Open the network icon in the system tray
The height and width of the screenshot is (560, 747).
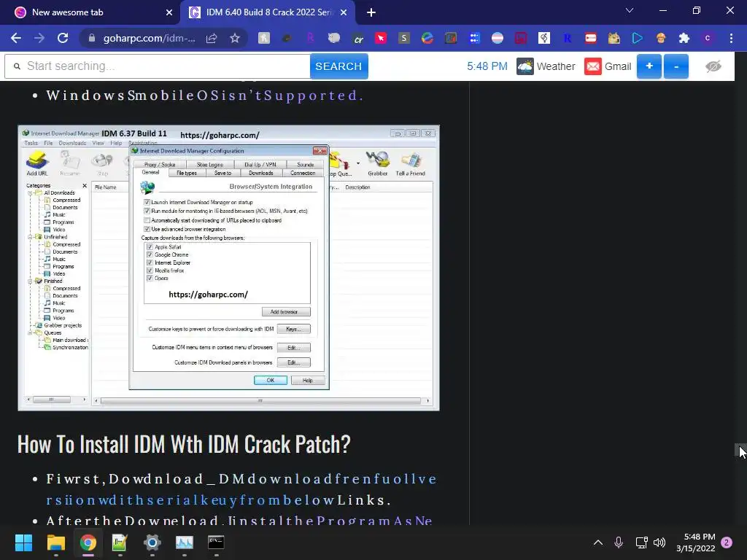pyautogui.click(x=641, y=542)
